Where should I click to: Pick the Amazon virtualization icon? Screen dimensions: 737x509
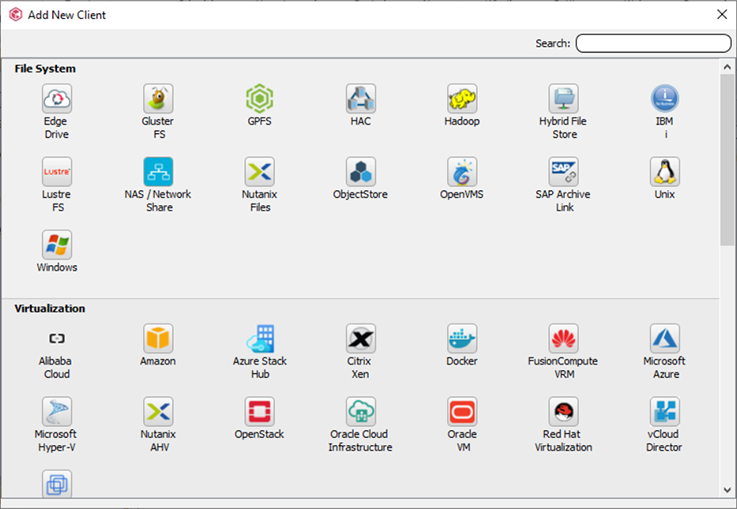(158, 338)
